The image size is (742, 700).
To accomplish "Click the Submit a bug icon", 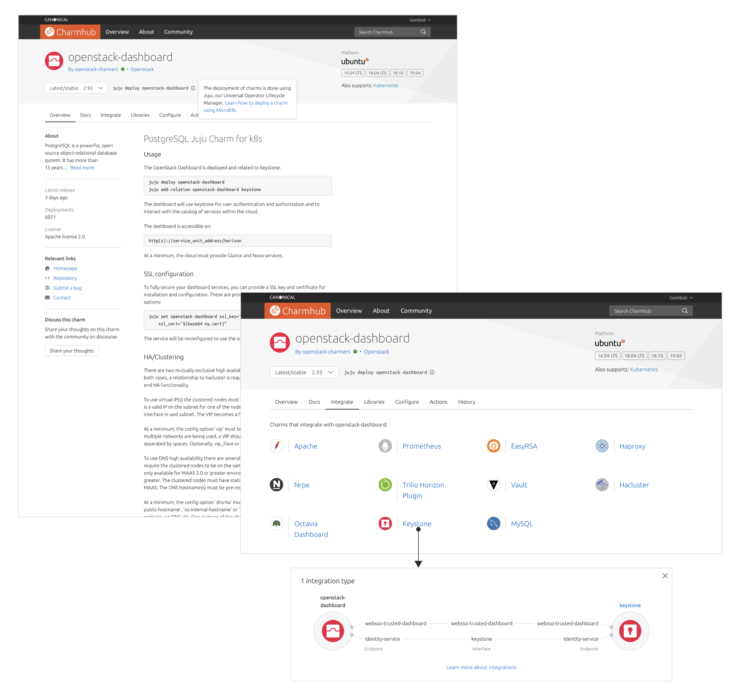I will click(47, 288).
